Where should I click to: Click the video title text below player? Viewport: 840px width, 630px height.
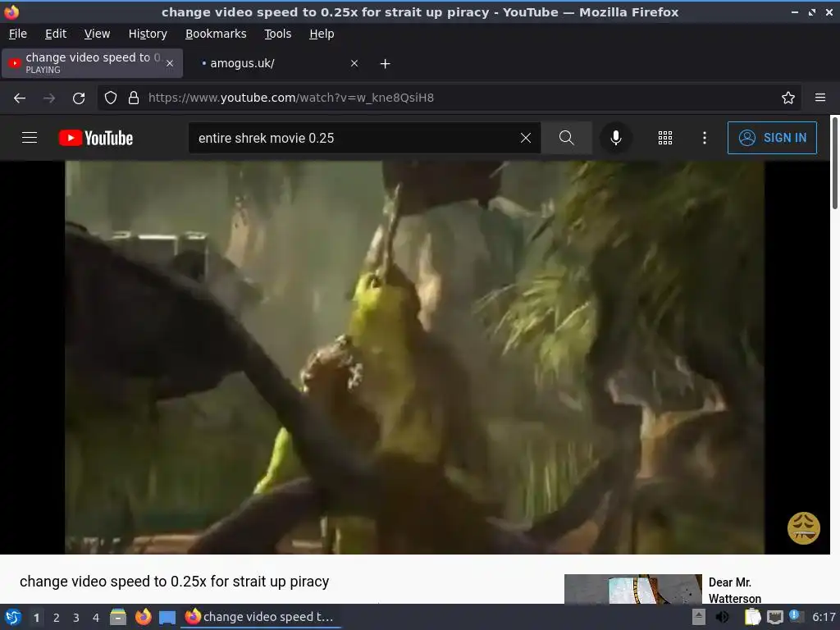coord(174,582)
